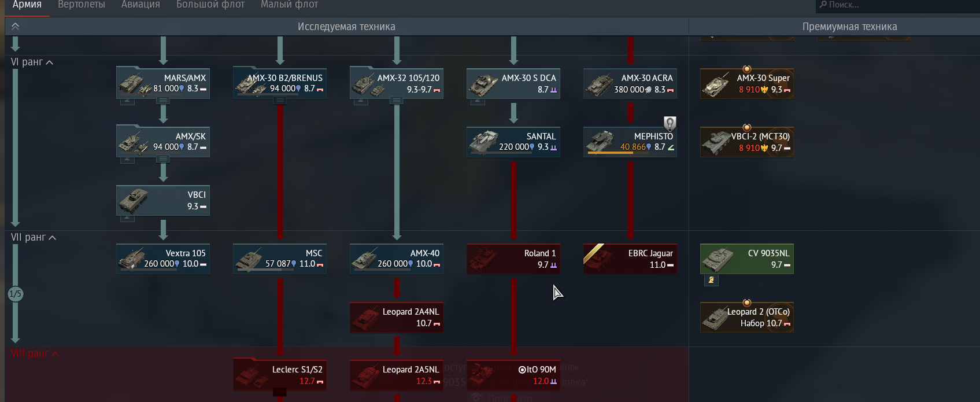The image size is (980, 402).
Task: Click the MEPHISTO talisman bulb icon
Action: (670, 123)
